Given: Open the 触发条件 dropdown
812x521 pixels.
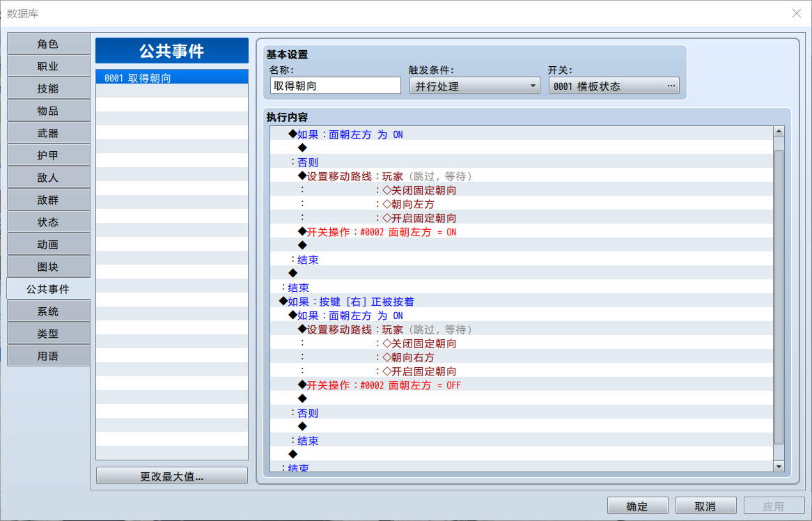Looking at the screenshot, I should pos(474,86).
